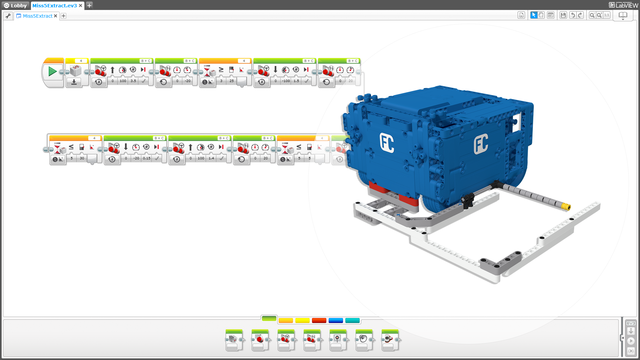The width and height of the screenshot is (640, 360).
Task: Click Run Selected in hardware panel
Action: click(x=631, y=351)
